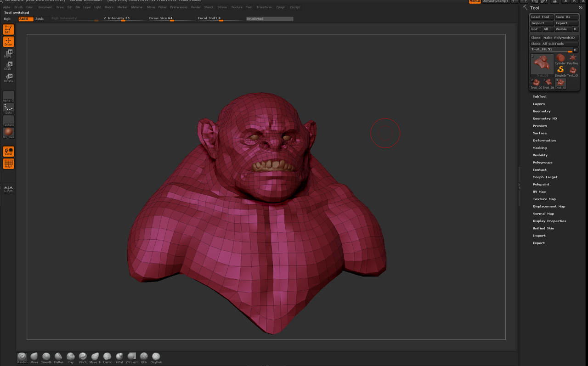The image size is (588, 366).
Task: Click the Tool palette hammer icon
Action: tap(525, 8)
